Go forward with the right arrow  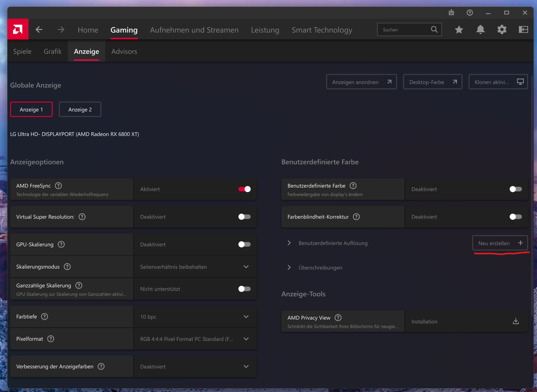click(x=61, y=29)
